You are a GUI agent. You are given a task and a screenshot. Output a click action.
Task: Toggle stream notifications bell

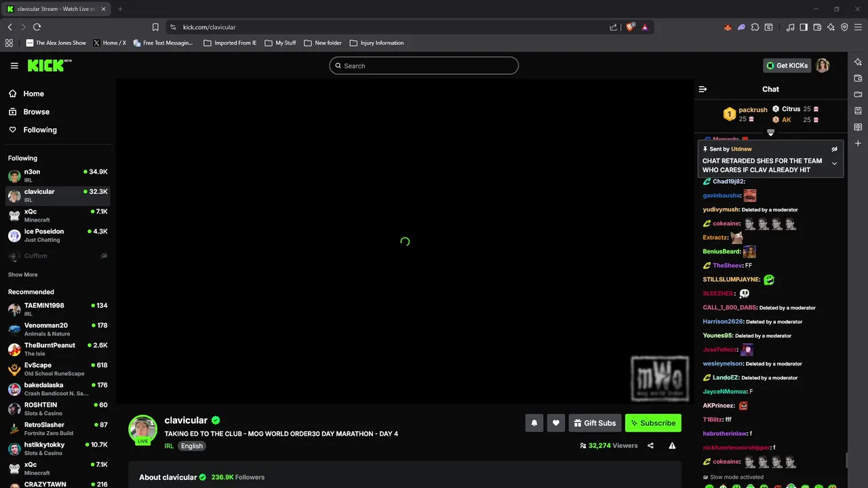(x=534, y=423)
